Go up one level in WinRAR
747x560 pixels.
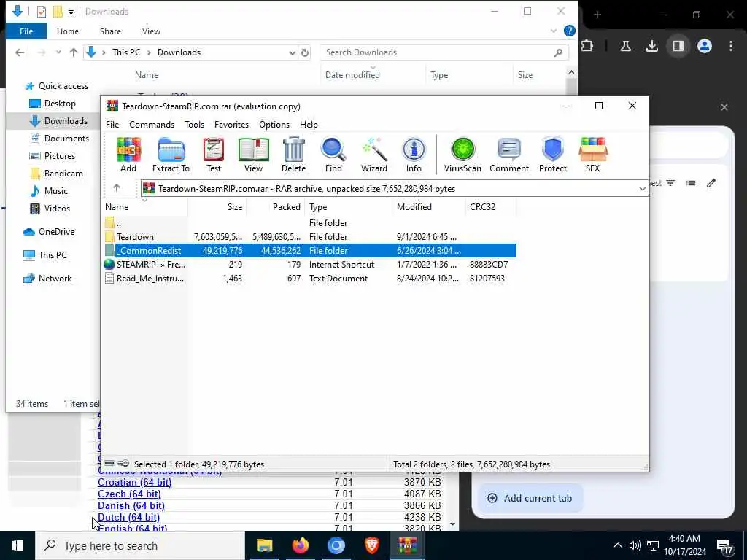coord(117,188)
